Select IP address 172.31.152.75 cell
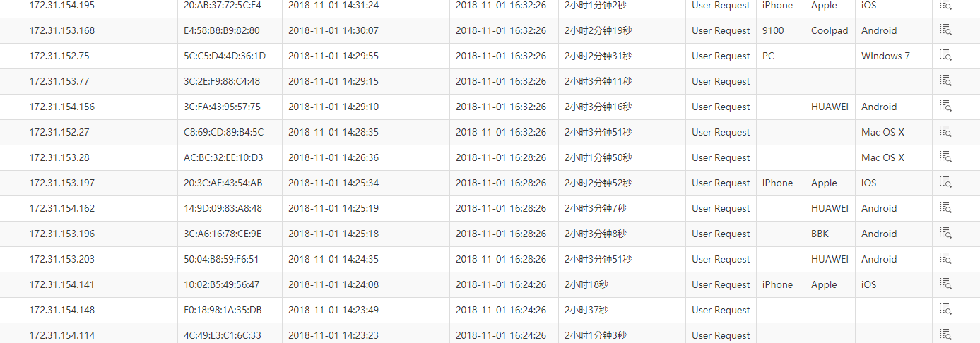Screen dimensions: 980x343 (59, 56)
